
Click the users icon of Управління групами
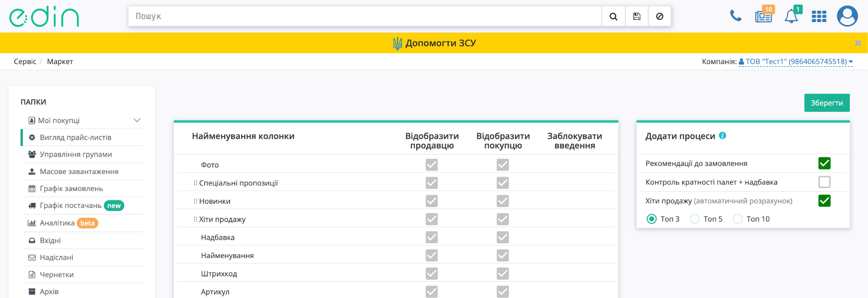(x=32, y=155)
